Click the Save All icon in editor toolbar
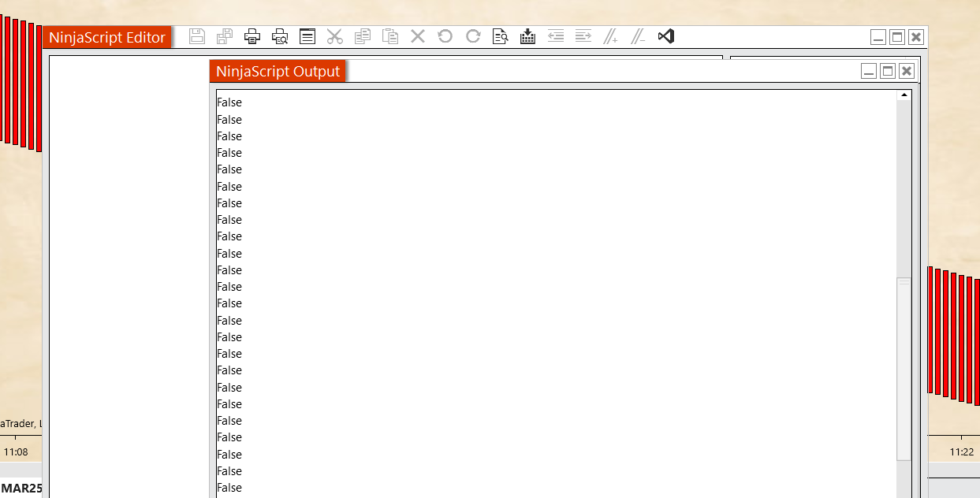980x498 pixels. coord(225,36)
